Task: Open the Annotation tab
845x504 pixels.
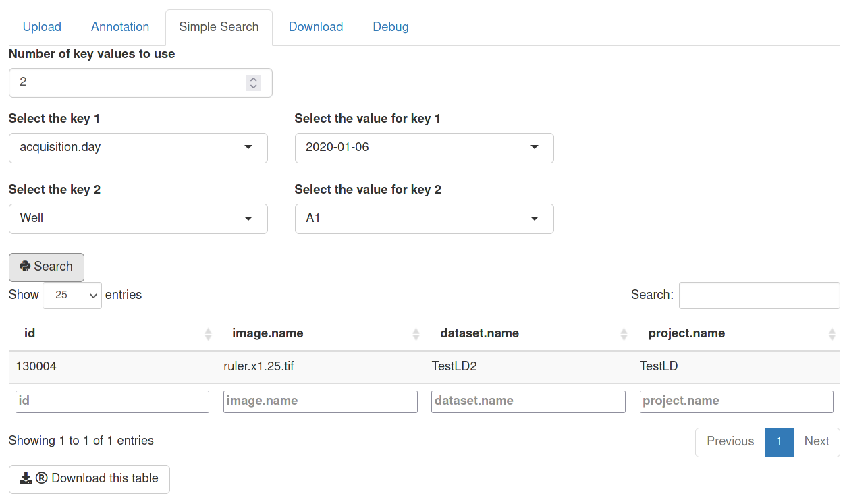Action: [x=120, y=27]
